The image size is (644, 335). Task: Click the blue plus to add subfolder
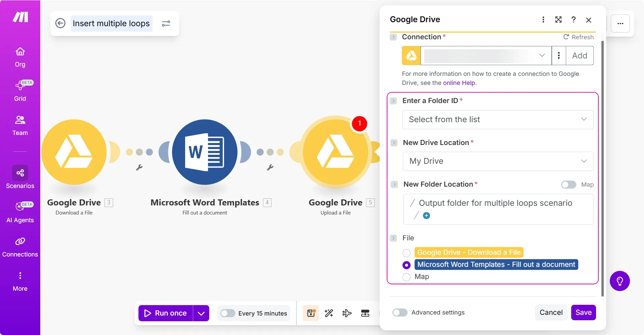coord(426,216)
